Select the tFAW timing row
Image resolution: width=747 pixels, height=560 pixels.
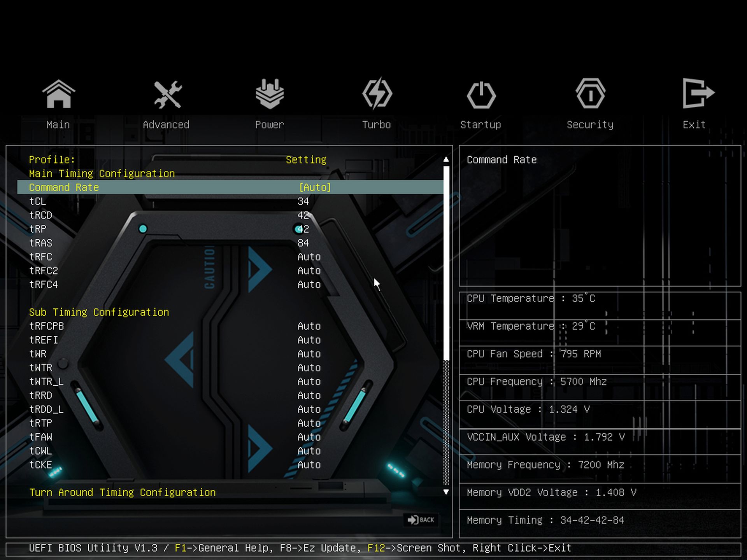[x=41, y=437]
